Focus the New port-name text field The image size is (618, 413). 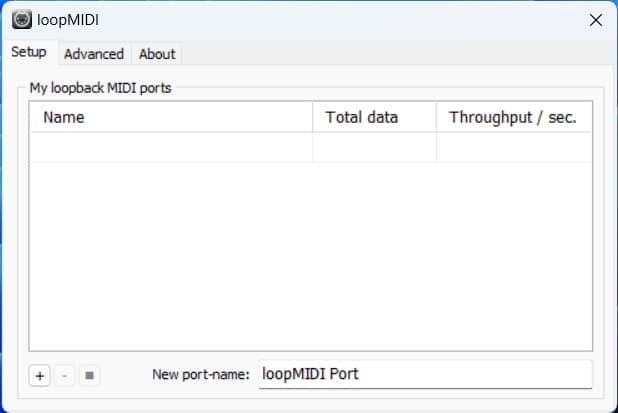[425, 375]
